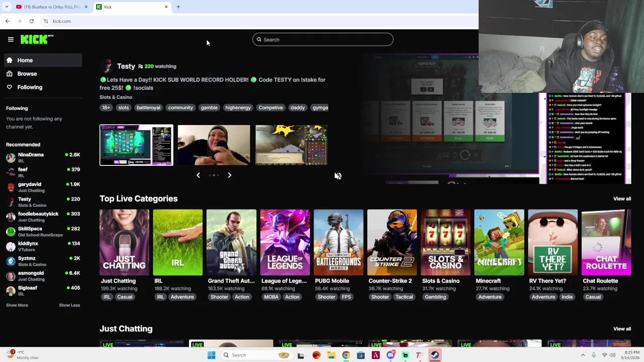Click the MOBA tag under League of Legends
This screenshot has width=644, height=362.
[x=271, y=297]
